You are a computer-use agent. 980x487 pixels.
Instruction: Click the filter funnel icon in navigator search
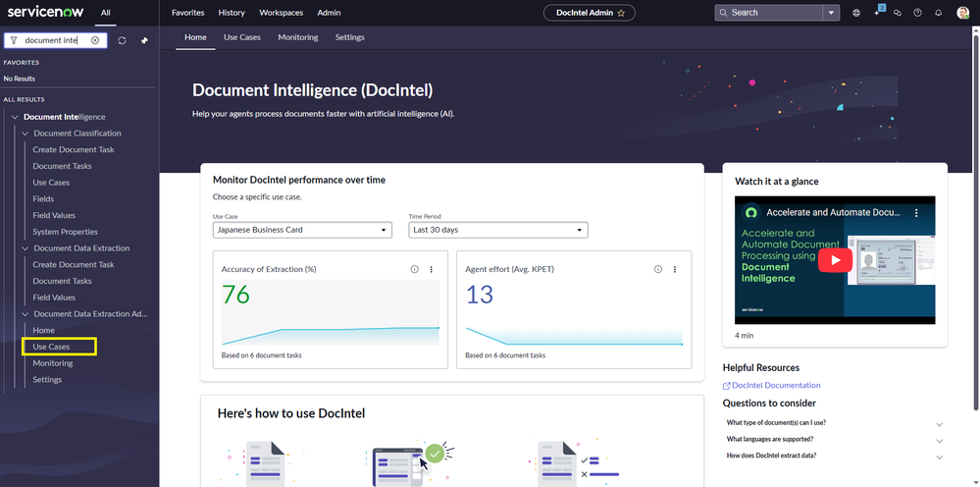tap(14, 40)
